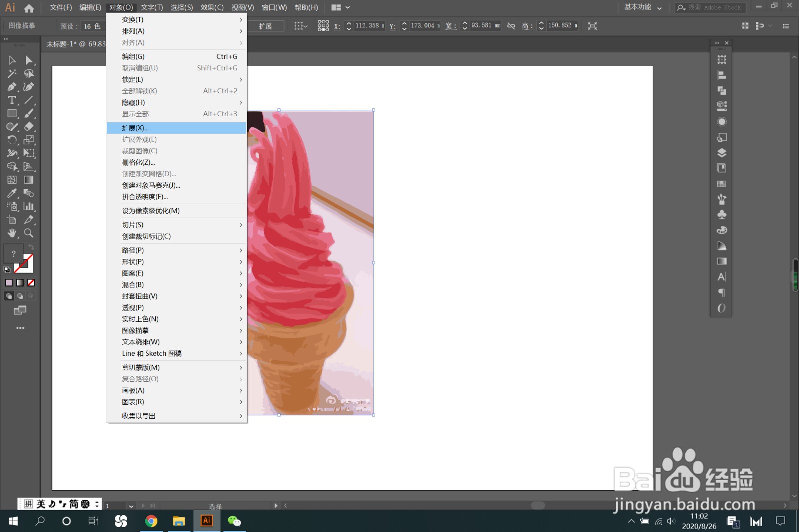The width and height of the screenshot is (799, 532).
Task: Select the Eraser tool
Action: pyautogui.click(x=29, y=127)
